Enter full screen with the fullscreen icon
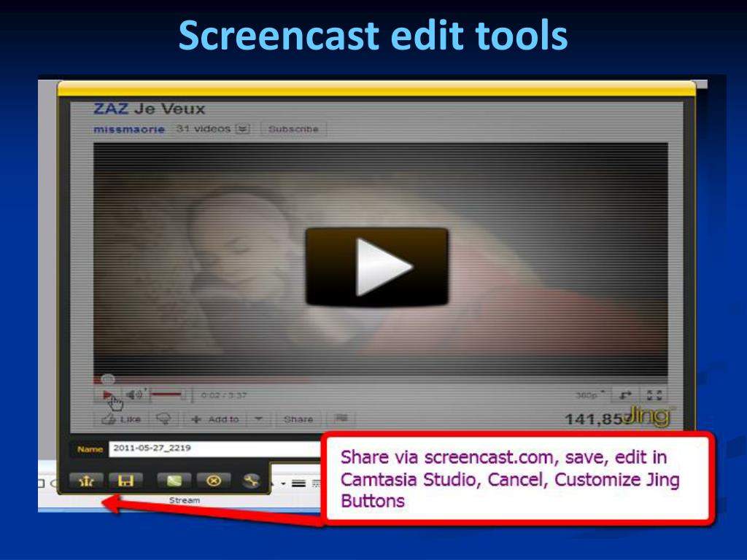 click(x=654, y=395)
